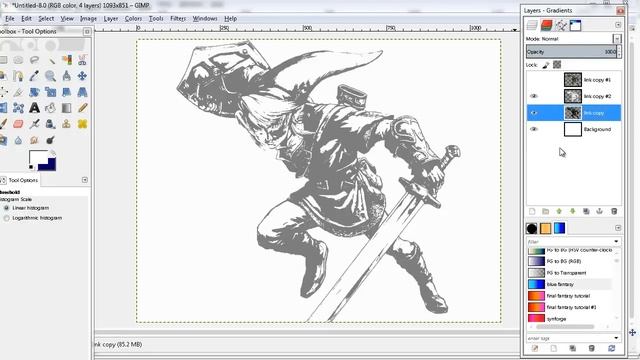Open the Layers dock tab menu arrow
Image resolution: width=640 pixels, height=360 pixels.
618,25
